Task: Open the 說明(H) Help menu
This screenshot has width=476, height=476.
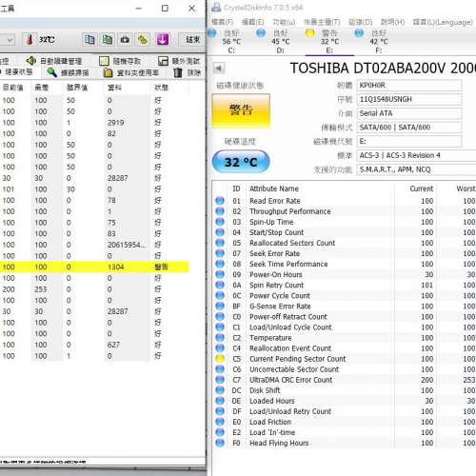Action: pyautogui.click(x=392, y=22)
